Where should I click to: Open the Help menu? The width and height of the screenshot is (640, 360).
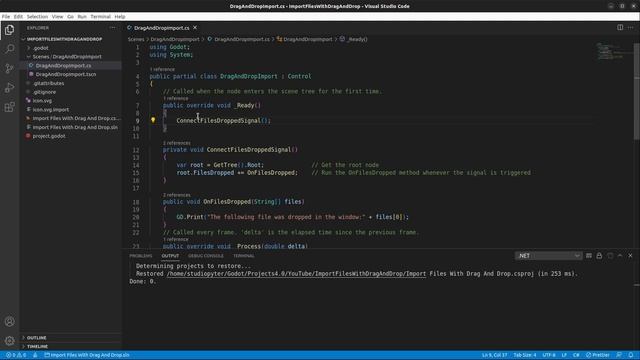[120, 16]
